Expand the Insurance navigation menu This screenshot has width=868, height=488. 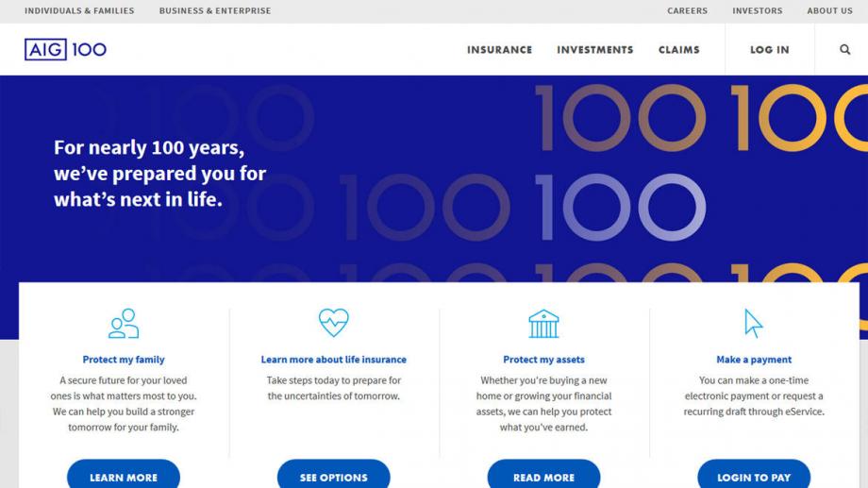pyautogui.click(x=499, y=50)
